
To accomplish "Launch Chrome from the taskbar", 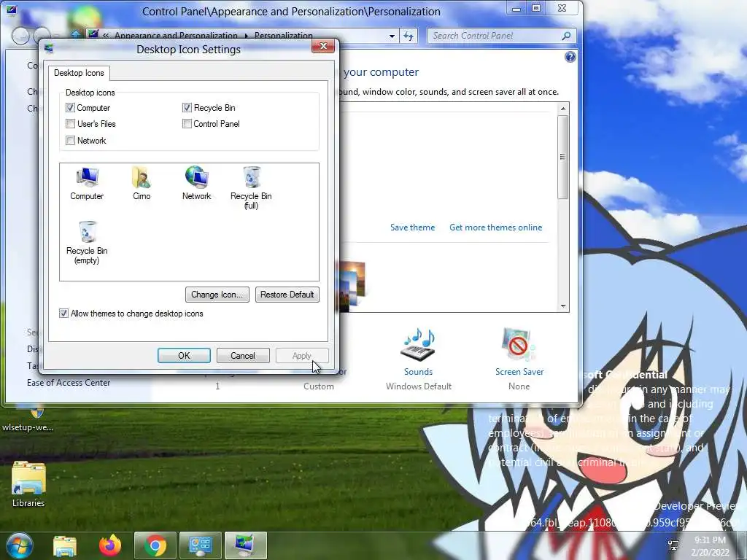I will [155, 545].
